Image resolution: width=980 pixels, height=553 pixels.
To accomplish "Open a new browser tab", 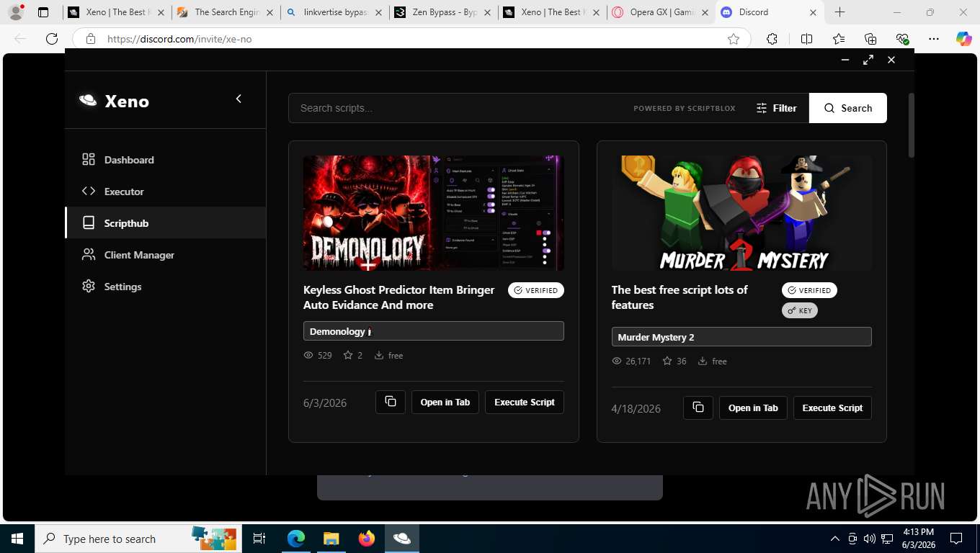I will point(839,12).
